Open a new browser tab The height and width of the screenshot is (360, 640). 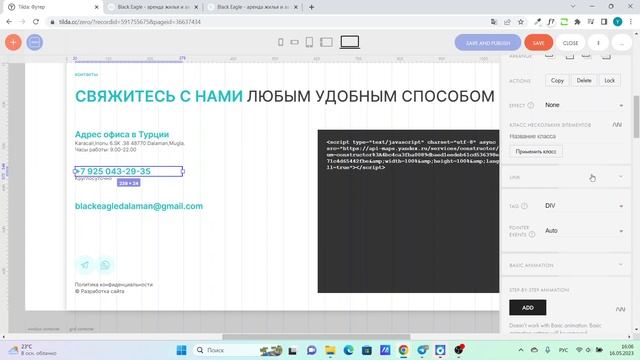pos(311,7)
